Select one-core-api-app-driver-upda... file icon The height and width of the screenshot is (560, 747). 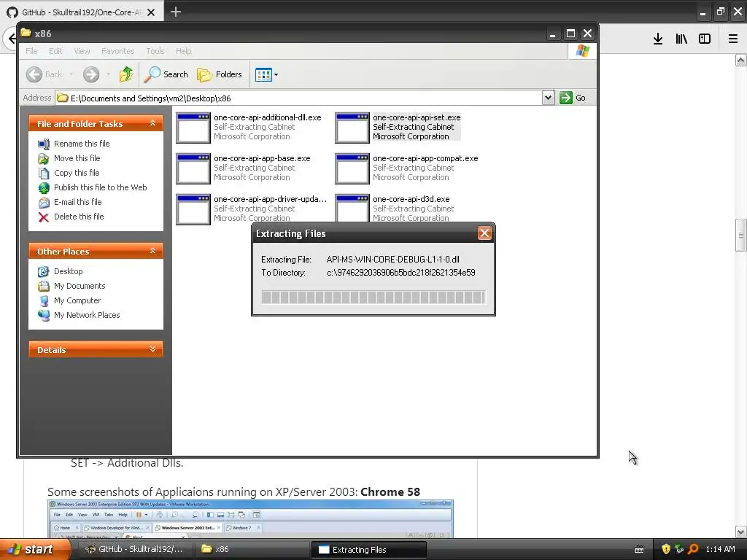tap(193, 209)
